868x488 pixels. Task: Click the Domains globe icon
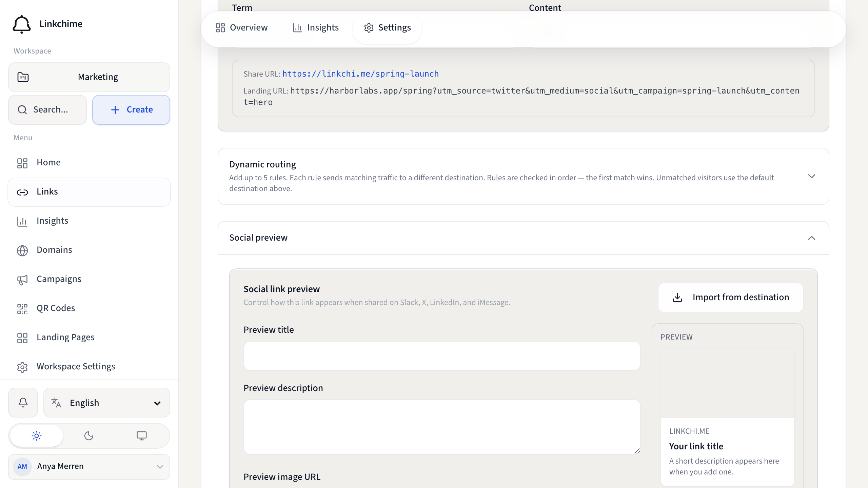22,251
